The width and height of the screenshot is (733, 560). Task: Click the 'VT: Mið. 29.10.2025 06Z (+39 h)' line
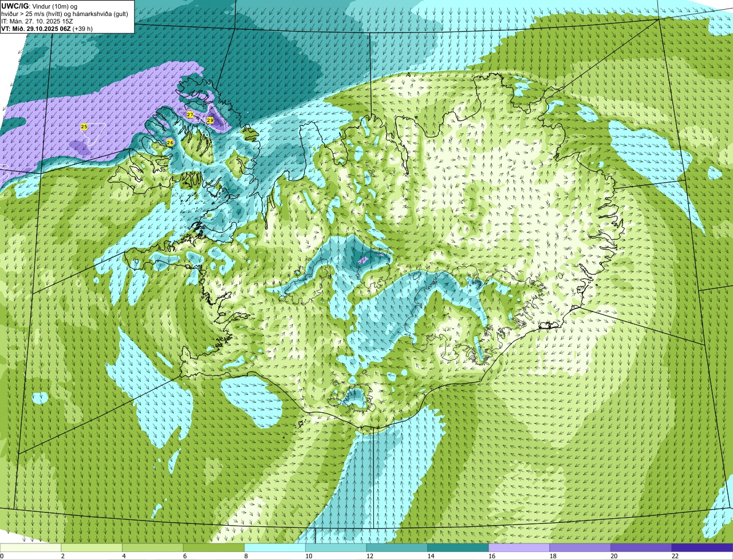[x=47, y=28]
